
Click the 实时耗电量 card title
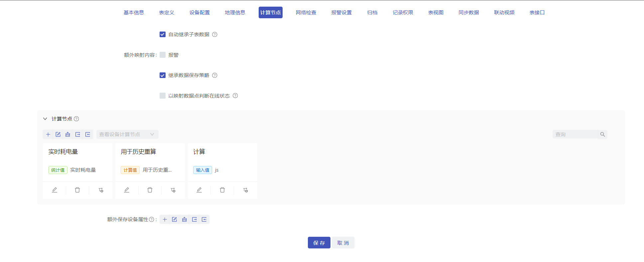tap(63, 152)
